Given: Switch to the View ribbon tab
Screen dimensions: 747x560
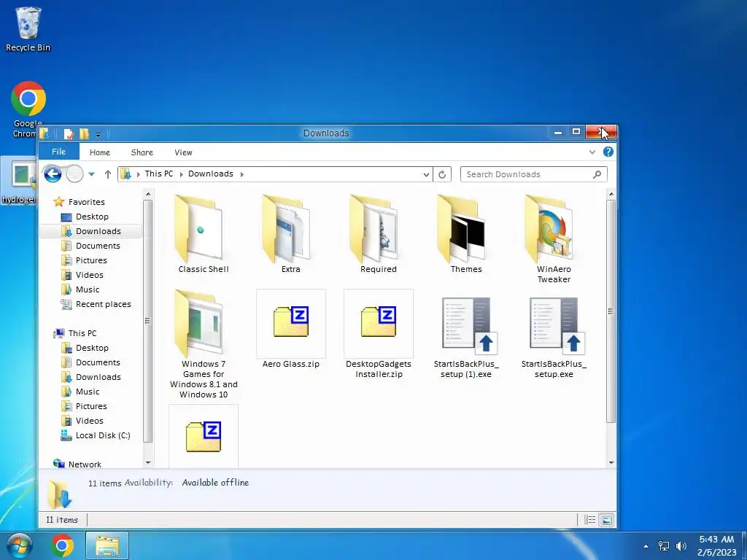Looking at the screenshot, I should [x=183, y=152].
